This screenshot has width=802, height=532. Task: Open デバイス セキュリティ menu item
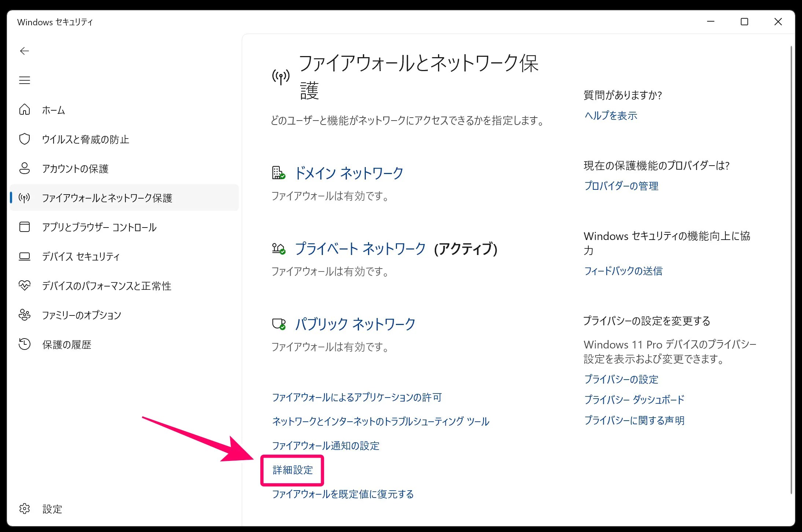(81, 256)
